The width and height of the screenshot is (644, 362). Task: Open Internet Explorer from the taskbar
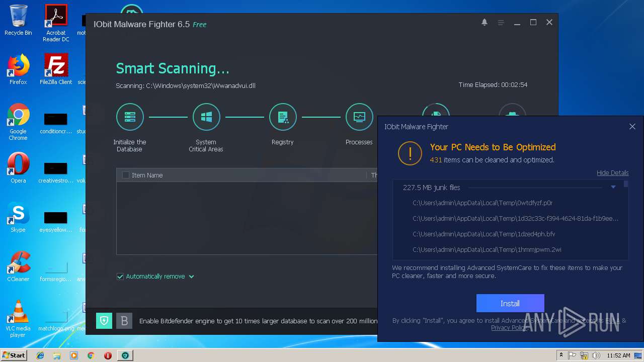40,355
